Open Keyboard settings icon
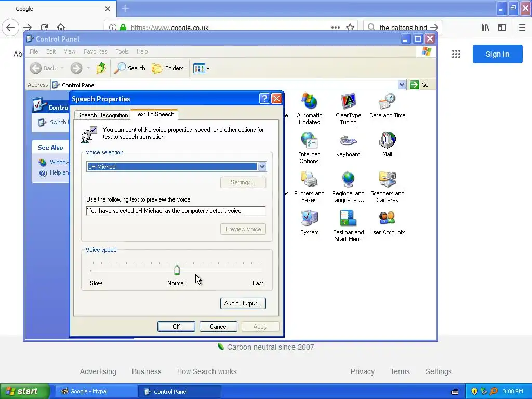This screenshot has height=399, width=532. point(348,144)
